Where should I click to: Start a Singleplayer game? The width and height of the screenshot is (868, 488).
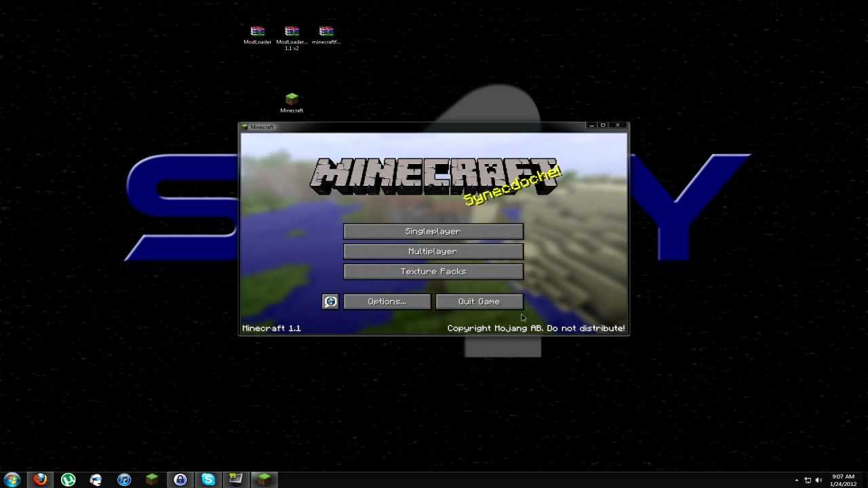(433, 232)
